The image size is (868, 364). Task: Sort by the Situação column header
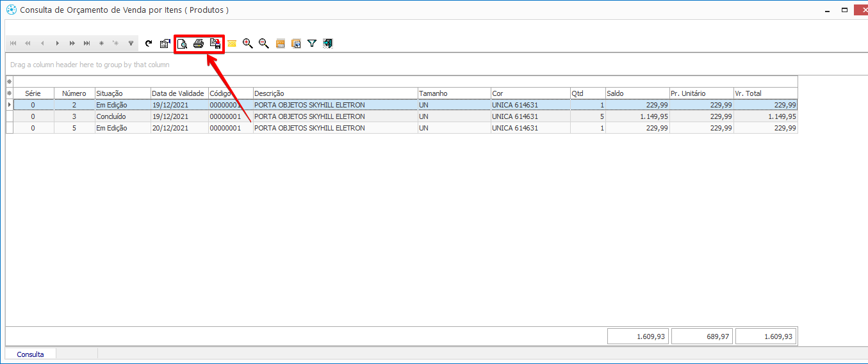click(x=122, y=93)
